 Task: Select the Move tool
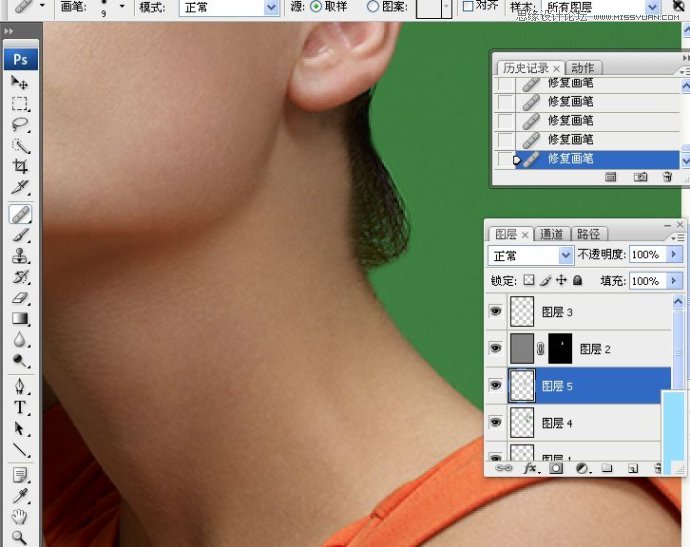coord(20,82)
